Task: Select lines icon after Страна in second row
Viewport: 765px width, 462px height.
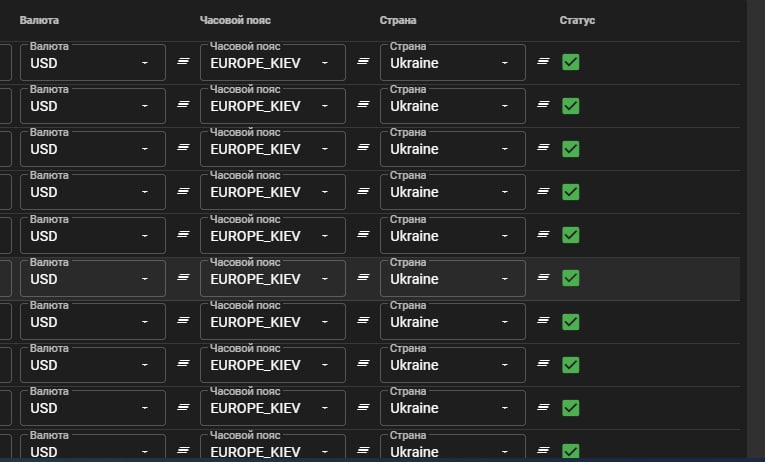Action: 544,104
